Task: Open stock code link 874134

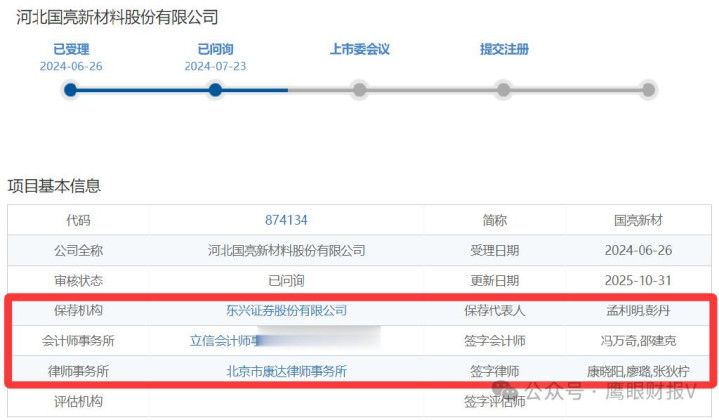Action: 286,220
